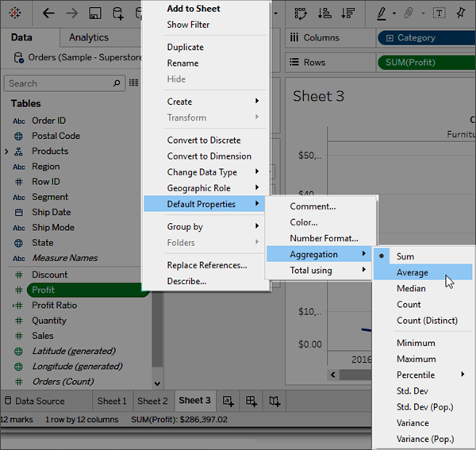The image size is (476, 450).
Task: Click the New Dashboard icon in bottom bar
Action: 251,401
